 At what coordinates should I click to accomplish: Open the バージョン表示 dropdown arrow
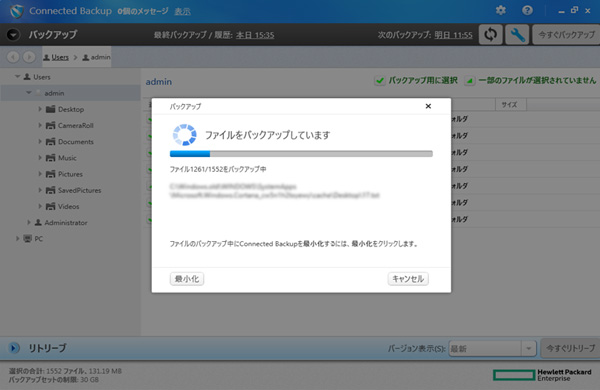[x=528, y=349]
